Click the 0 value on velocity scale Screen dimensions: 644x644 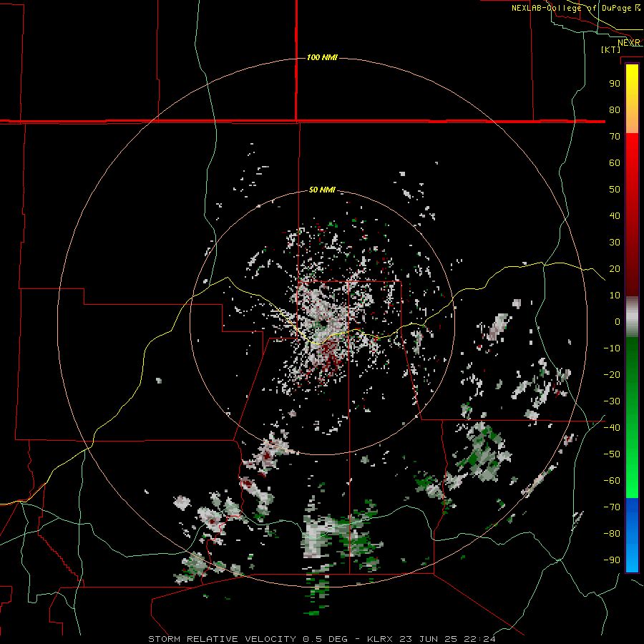pos(618,321)
